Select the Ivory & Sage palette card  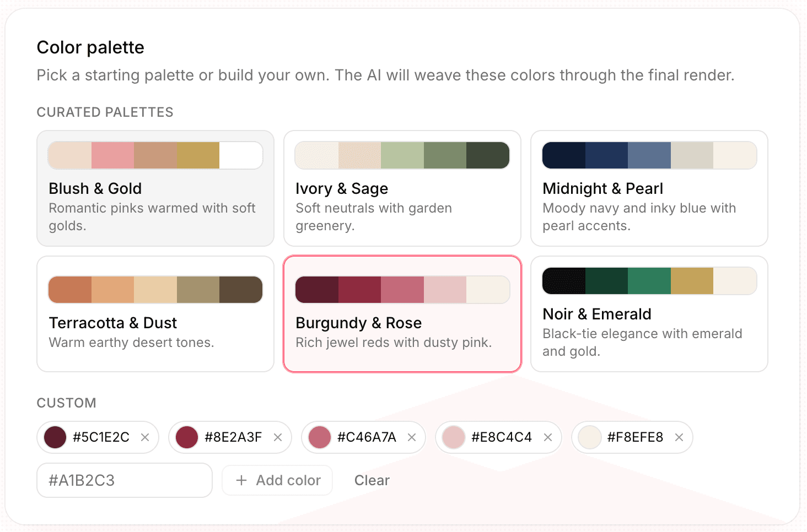[402, 188]
